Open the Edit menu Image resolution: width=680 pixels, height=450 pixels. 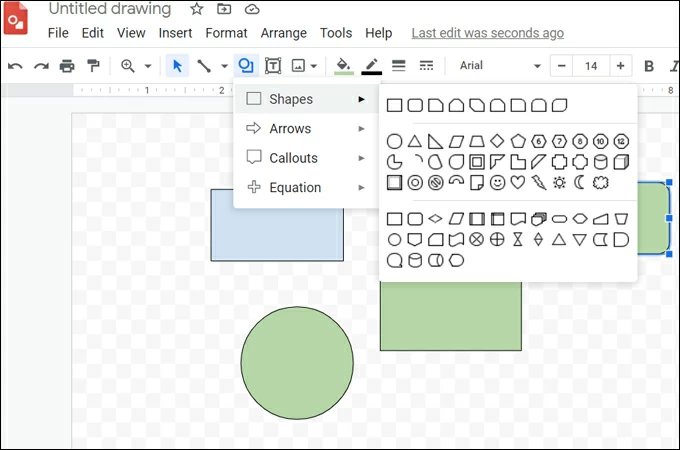click(93, 33)
